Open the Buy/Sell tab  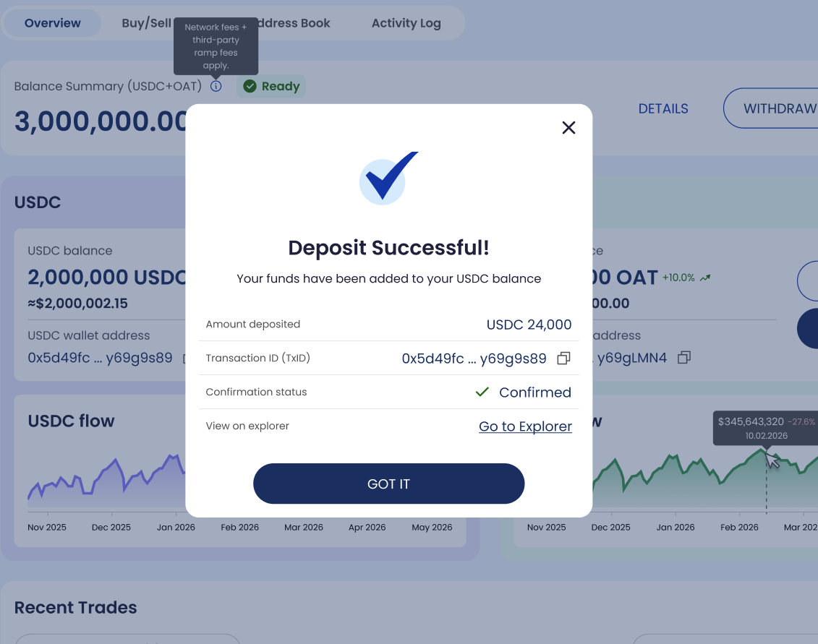(146, 23)
